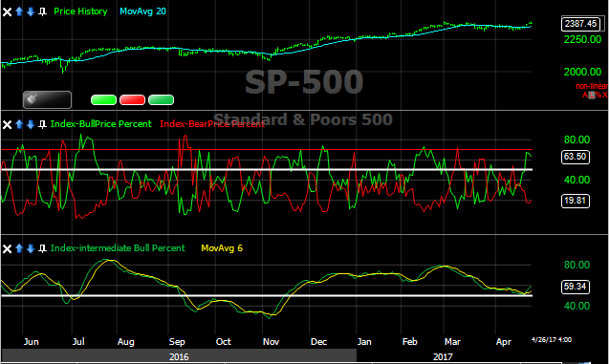Click the Jan month label

point(364,342)
